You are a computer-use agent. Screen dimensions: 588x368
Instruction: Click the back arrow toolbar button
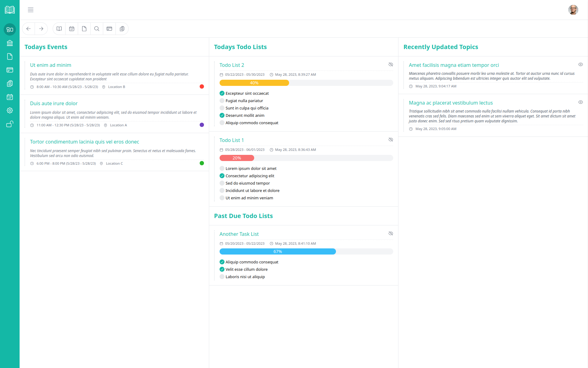click(x=28, y=29)
